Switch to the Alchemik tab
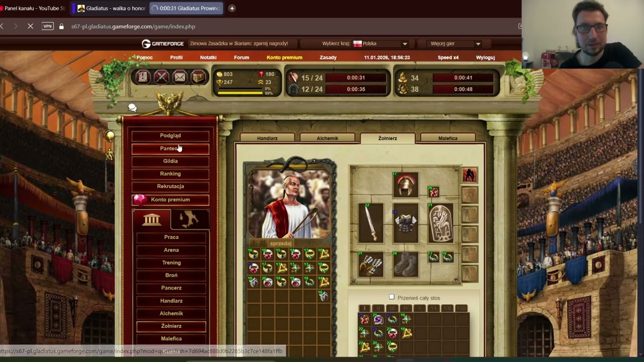This screenshot has height=362, width=644. [328, 138]
